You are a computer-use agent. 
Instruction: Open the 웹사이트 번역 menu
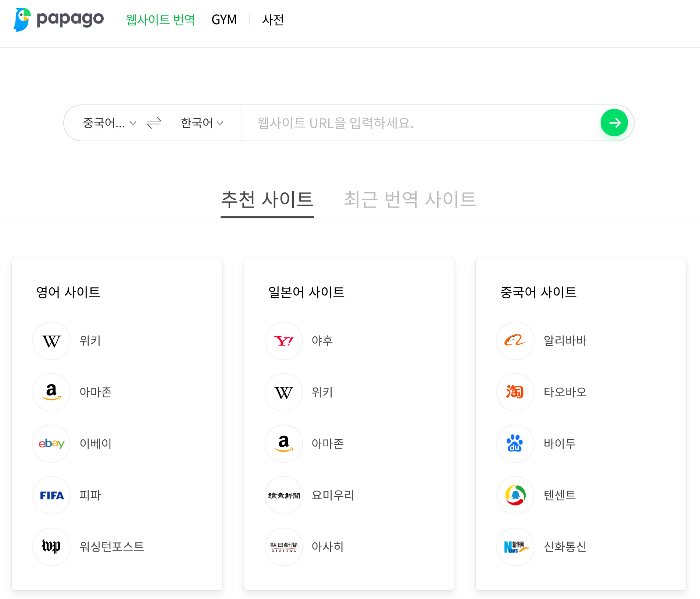click(160, 20)
